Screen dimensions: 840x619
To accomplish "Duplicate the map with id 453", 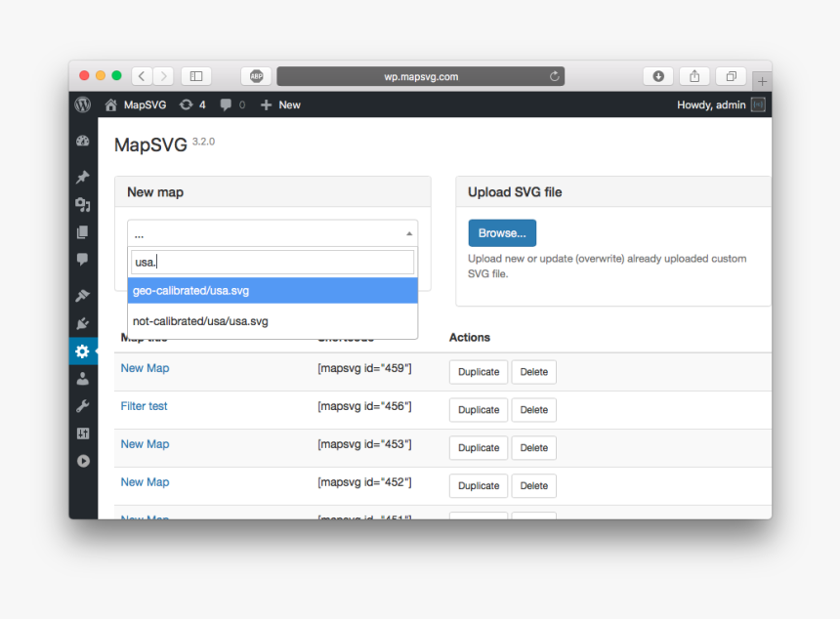I will [x=479, y=447].
